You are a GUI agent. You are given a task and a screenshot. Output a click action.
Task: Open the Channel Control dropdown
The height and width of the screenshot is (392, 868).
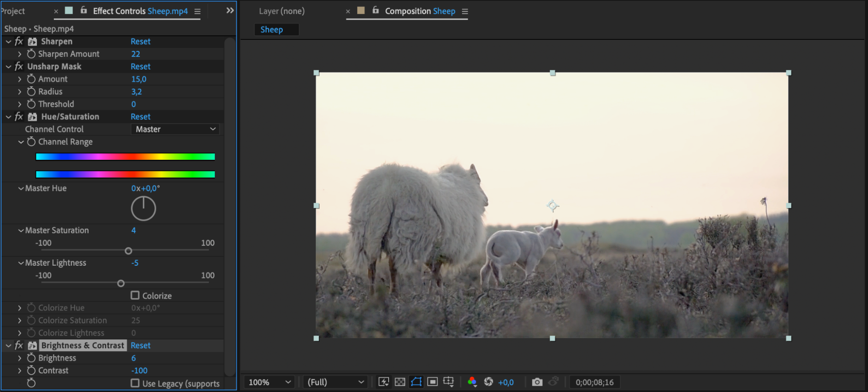point(175,129)
